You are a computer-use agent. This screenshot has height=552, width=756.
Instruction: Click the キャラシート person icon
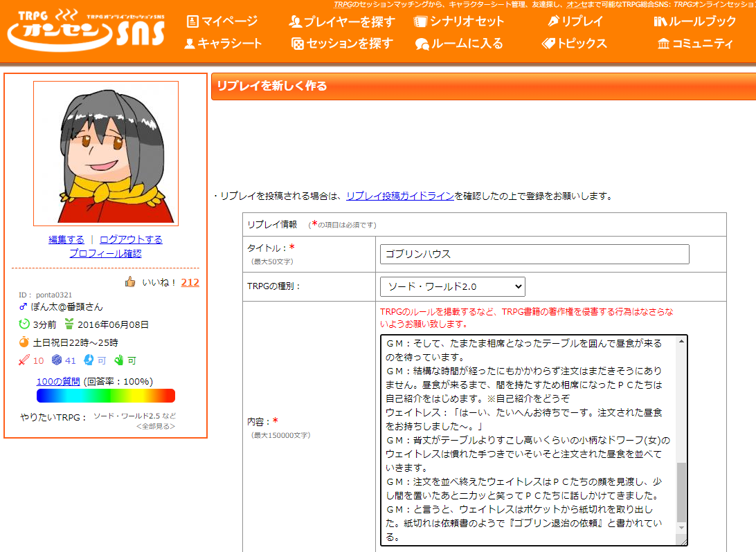pos(190,44)
